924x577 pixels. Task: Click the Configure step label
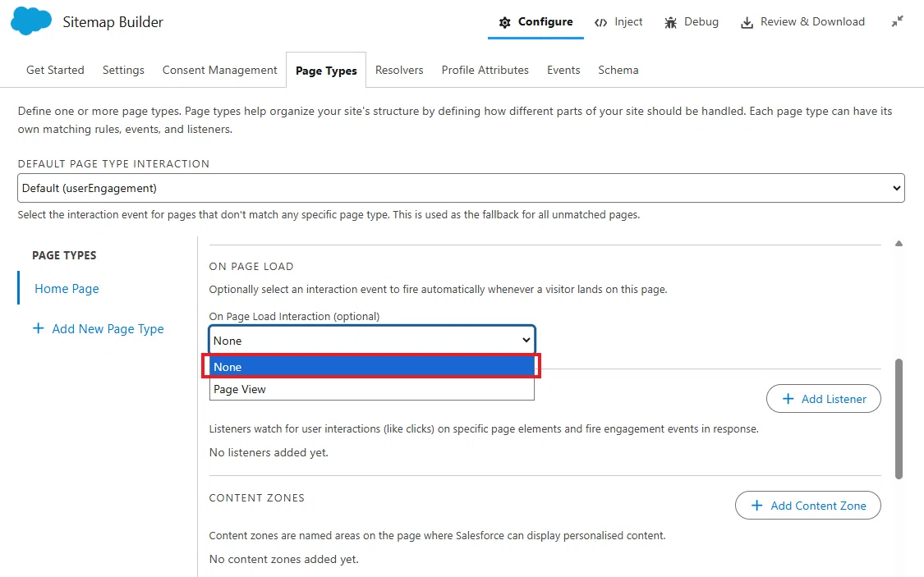pos(545,22)
